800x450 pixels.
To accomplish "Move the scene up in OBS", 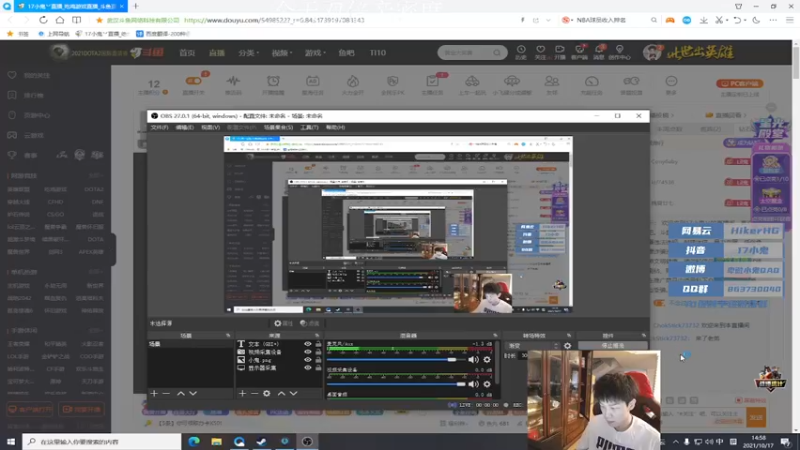I will [x=181, y=393].
